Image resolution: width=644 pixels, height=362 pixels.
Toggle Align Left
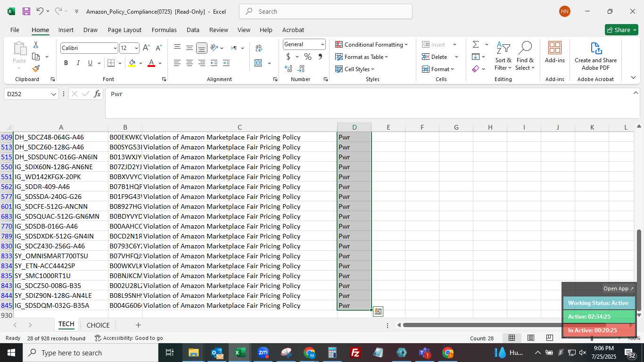pyautogui.click(x=177, y=63)
